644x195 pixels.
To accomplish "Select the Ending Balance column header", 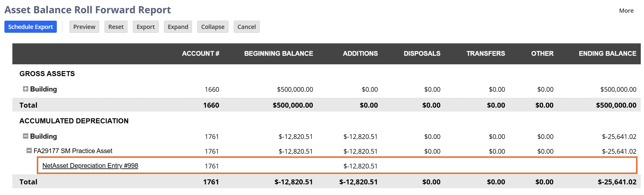I will [x=607, y=53].
